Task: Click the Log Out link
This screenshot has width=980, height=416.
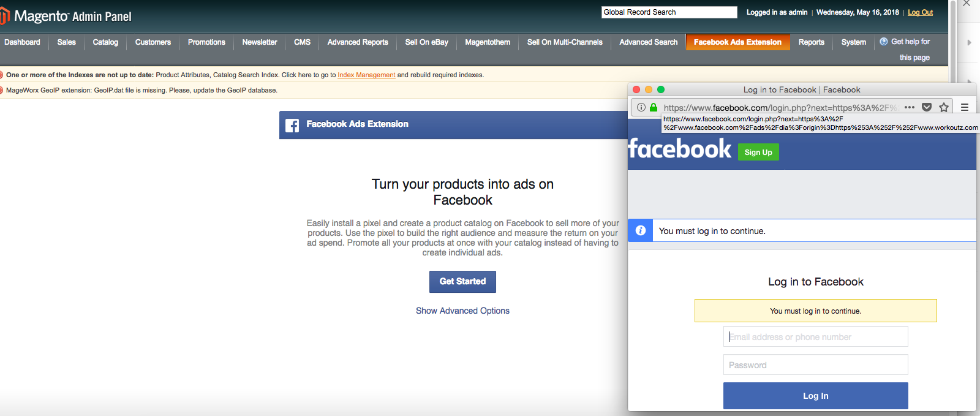Action: tap(920, 12)
